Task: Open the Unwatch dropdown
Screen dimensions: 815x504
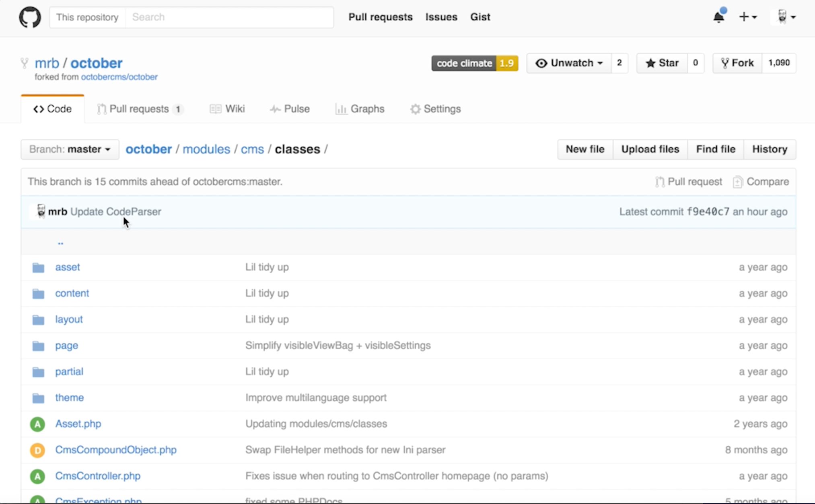Action: [x=569, y=63]
